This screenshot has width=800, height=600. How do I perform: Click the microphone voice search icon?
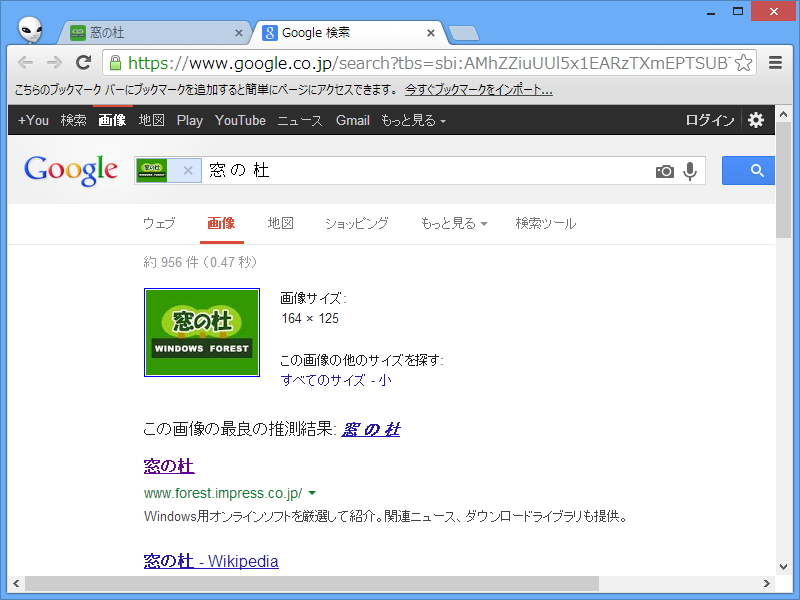click(x=690, y=171)
